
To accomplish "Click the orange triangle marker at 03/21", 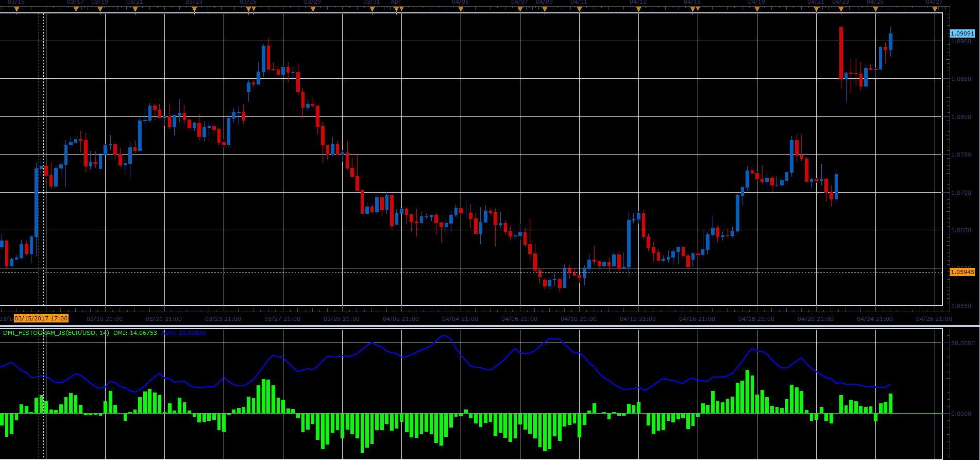I will point(135,9).
